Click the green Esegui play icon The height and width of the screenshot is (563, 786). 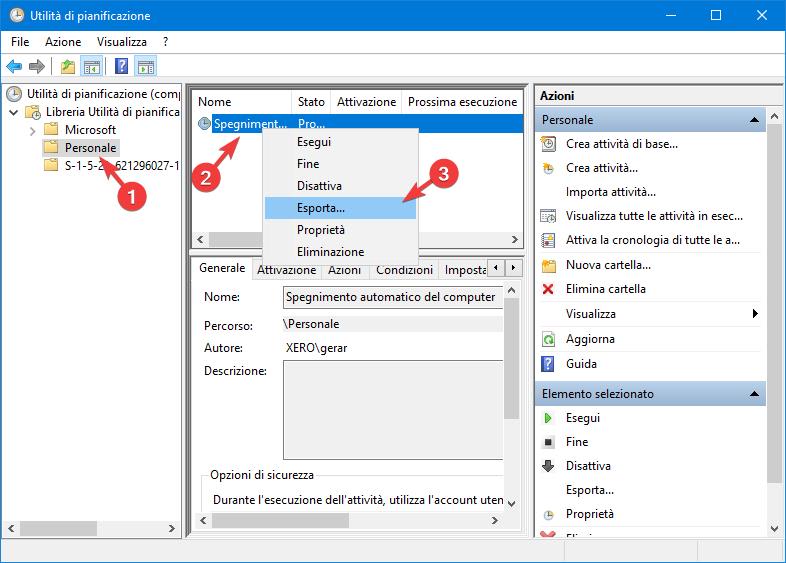[548, 418]
